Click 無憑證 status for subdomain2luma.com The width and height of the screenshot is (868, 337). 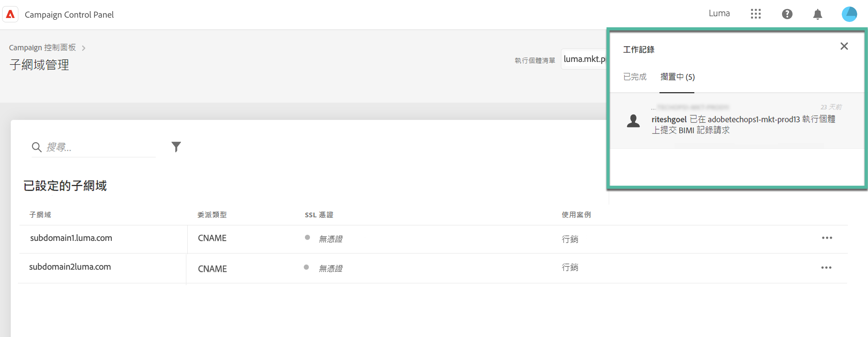click(331, 268)
